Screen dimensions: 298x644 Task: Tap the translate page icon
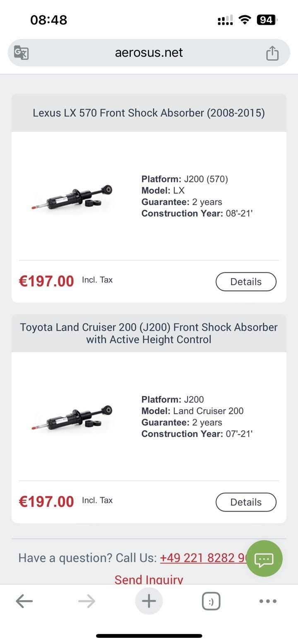[x=21, y=53]
